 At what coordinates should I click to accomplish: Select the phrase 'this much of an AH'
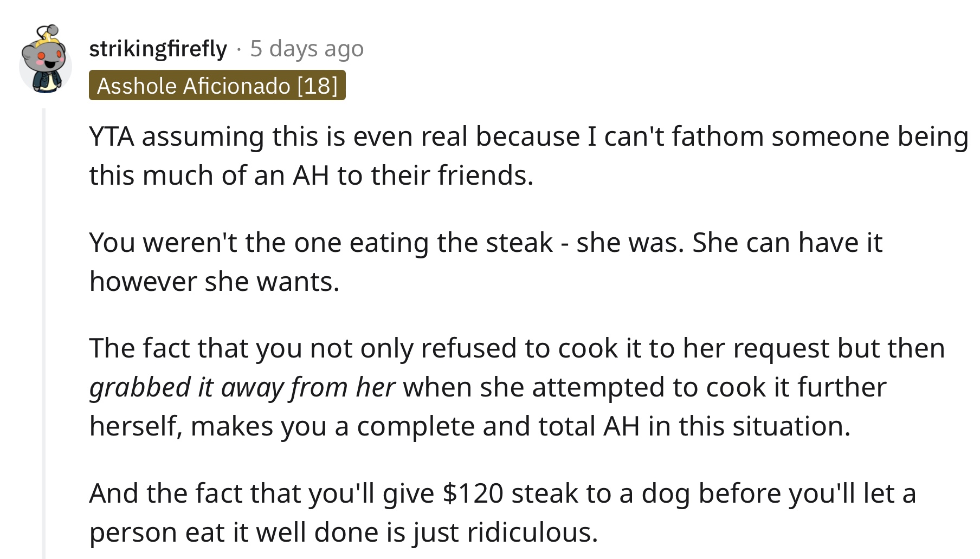(209, 175)
